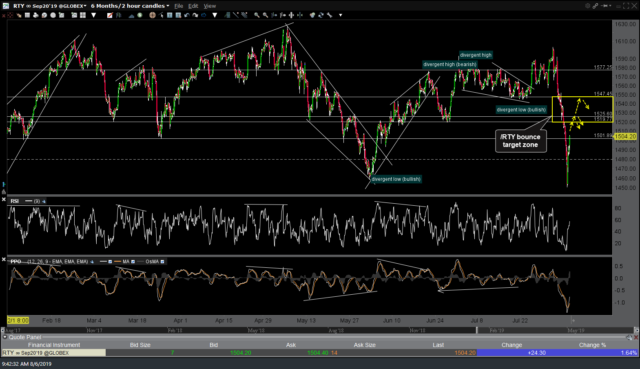Image resolution: width=640 pixels, height=369 pixels.
Task: Click the red dotted selection icon
Action: [x=9, y=15]
